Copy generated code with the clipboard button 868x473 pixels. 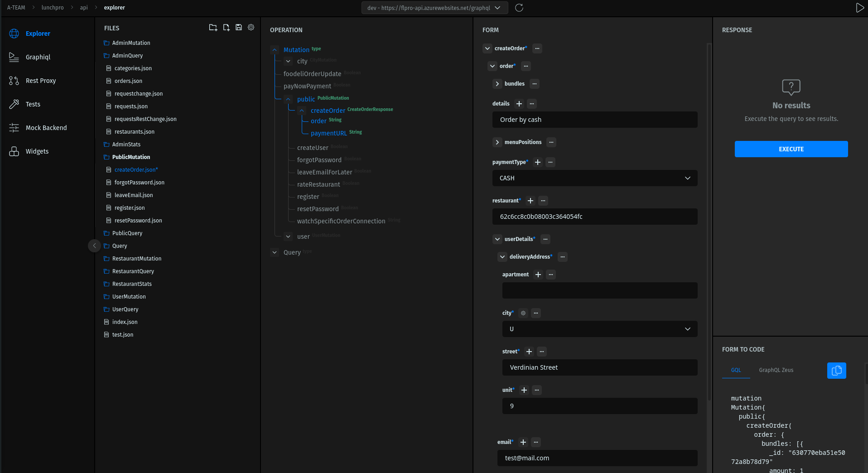point(836,370)
